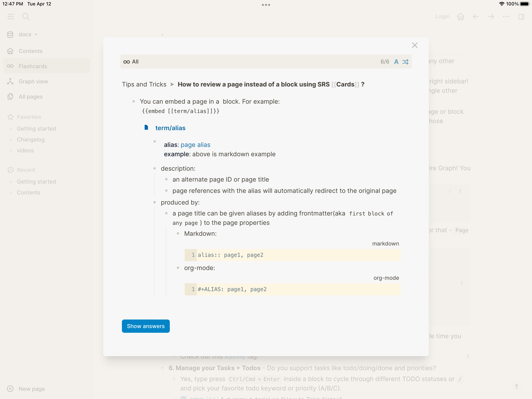Image resolution: width=532 pixels, height=399 pixels.
Task: Open search with magnifier icon
Action: pyautogui.click(x=26, y=16)
